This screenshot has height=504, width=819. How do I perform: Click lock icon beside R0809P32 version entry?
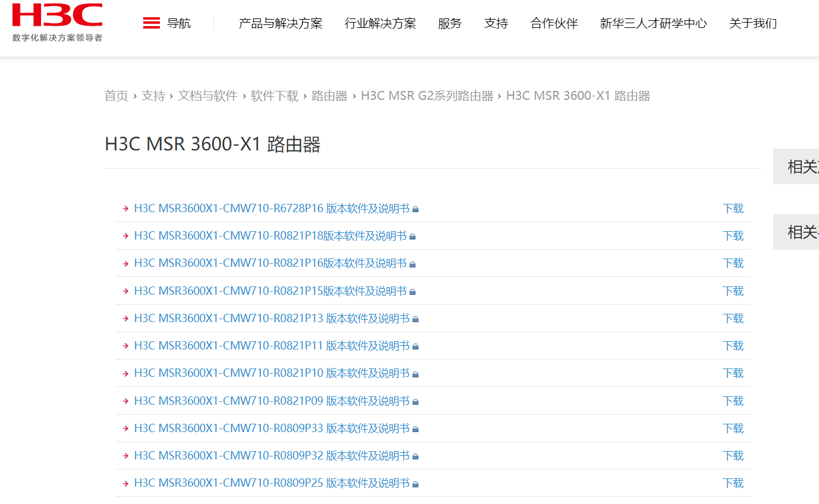click(416, 456)
